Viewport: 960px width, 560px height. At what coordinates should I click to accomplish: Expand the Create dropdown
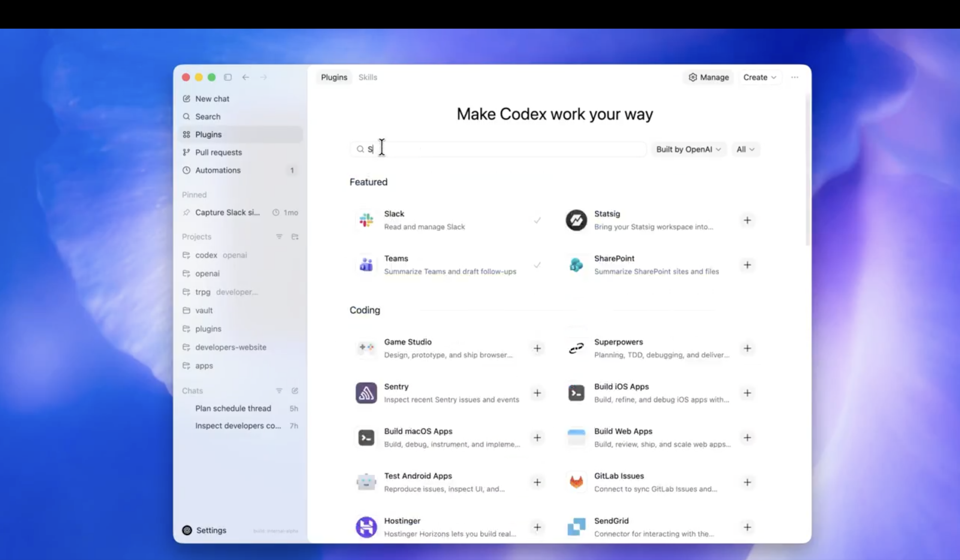coord(760,77)
